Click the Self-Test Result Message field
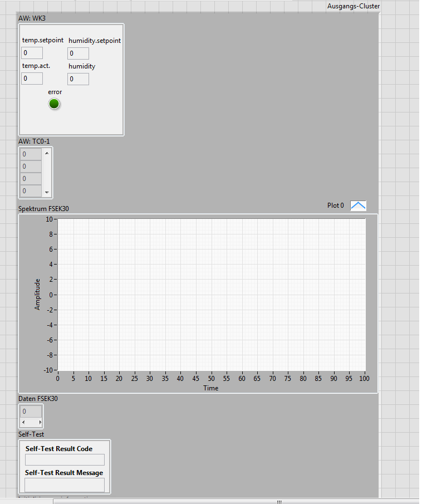This screenshot has width=422, height=504. [65, 485]
